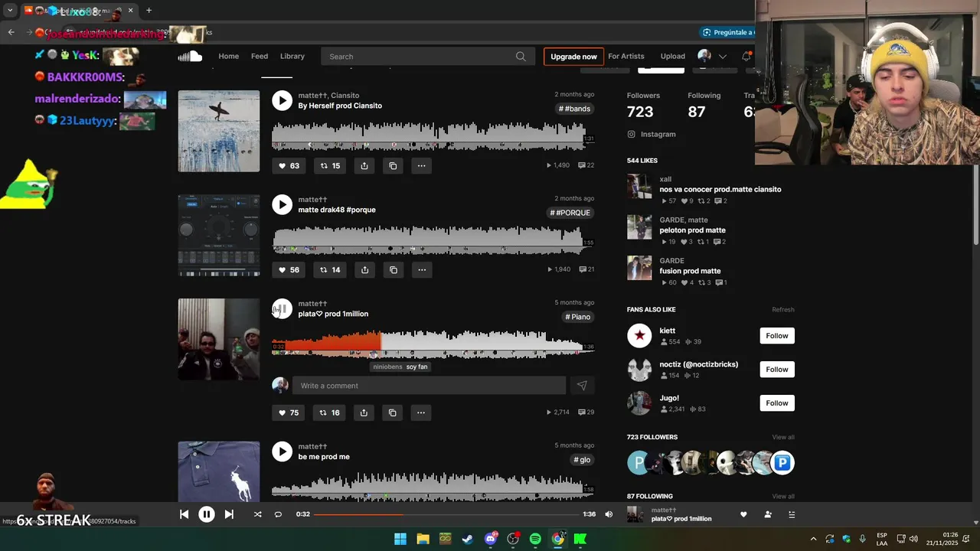Screen dimensions: 980x551
Task: Share the 'By Herself prod Ciansito' track
Action: [x=364, y=165]
